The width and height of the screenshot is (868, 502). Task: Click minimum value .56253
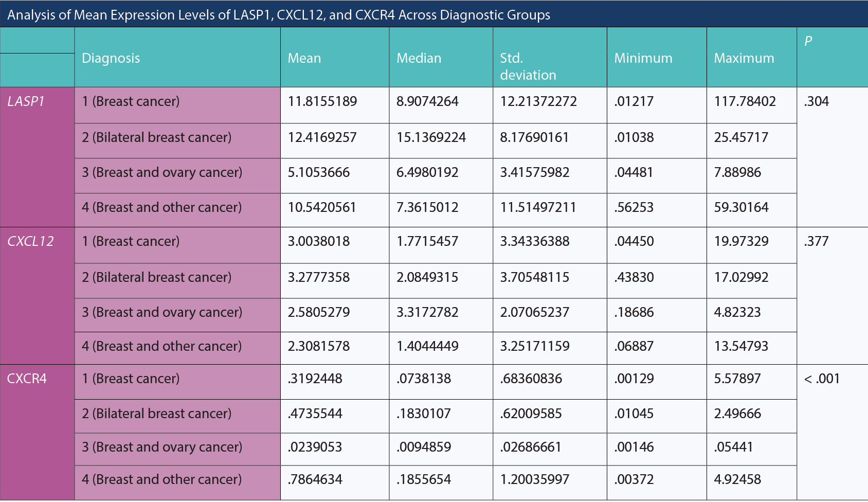pyautogui.click(x=634, y=207)
